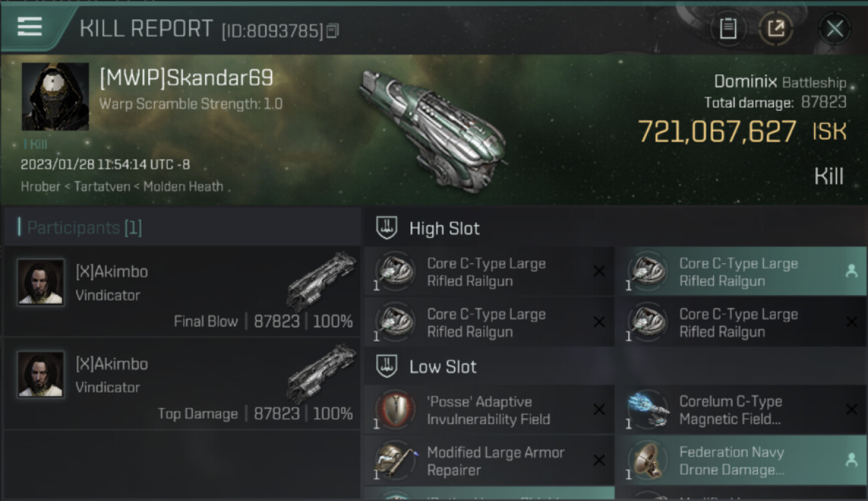Image resolution: width=868 pixels, height=501 pixels.
Task: Click the 'Posse' Adaptive Invulnerability Field icon
Action: [395, 410]
